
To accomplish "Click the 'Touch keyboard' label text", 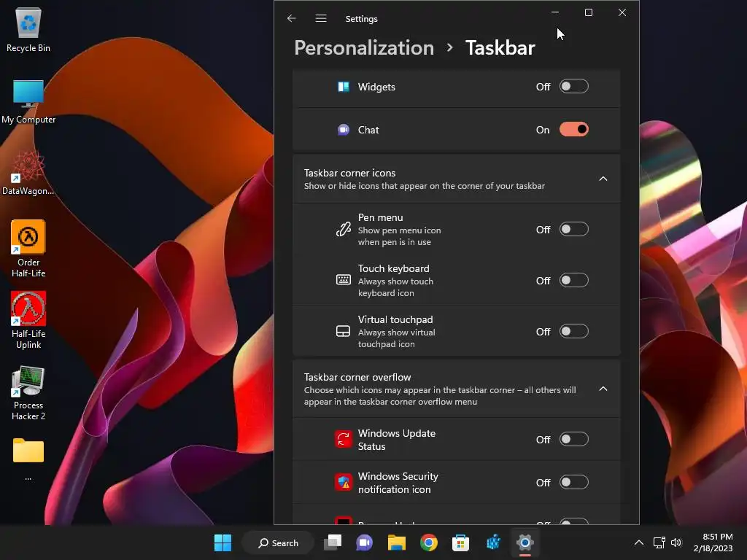I will 393,268.
